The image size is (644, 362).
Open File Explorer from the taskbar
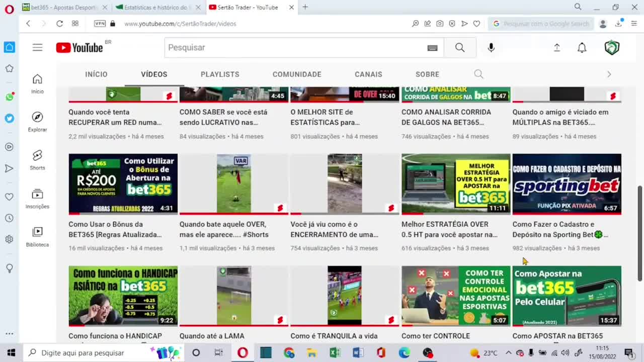click(x=312, y=353)
